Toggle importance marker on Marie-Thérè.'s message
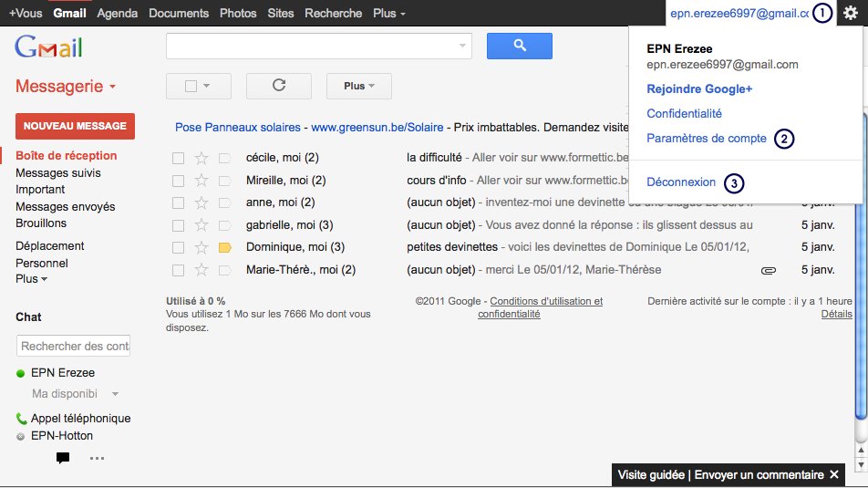 click(224, 270)
